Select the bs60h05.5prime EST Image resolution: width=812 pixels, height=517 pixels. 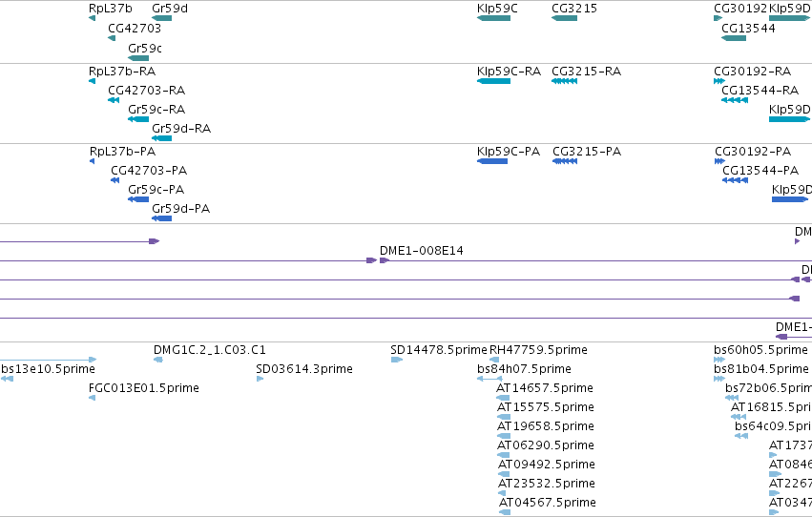click(719, 361)
